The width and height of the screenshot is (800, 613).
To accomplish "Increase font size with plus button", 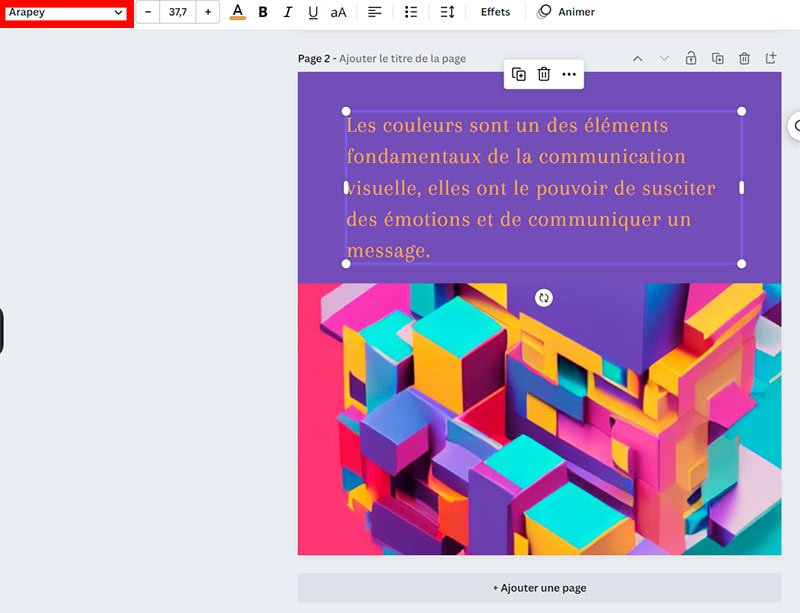I will [208, 12].
